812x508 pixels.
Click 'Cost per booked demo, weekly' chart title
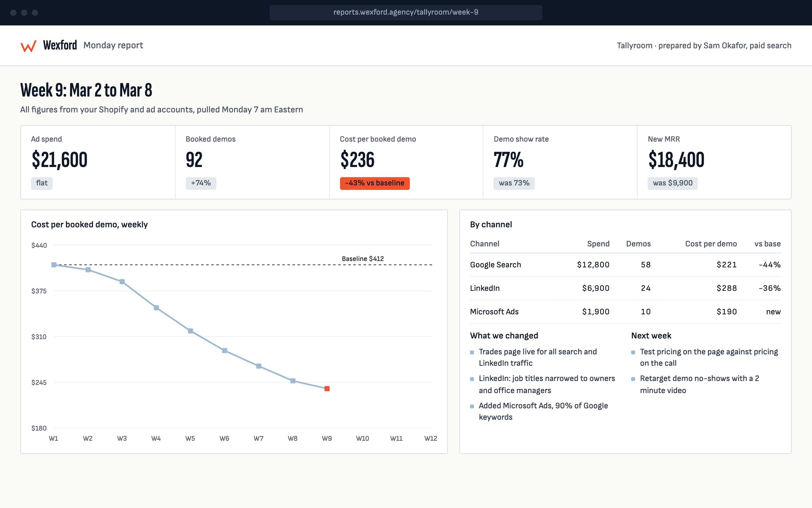(89, 225)
